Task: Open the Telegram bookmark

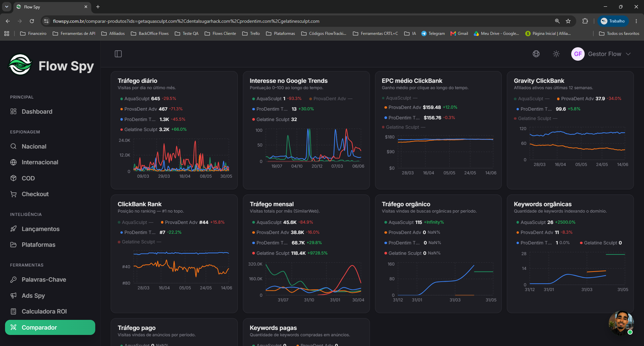Action: (x=433, y=33)
